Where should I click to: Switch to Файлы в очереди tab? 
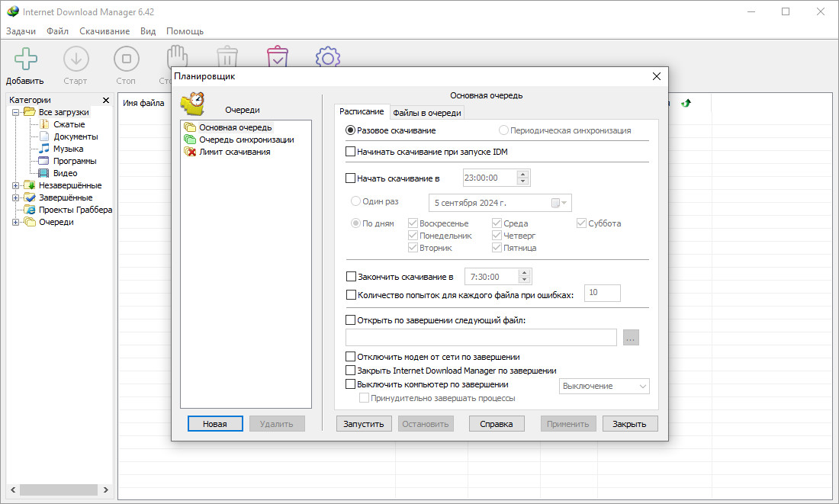click(427, 113)
